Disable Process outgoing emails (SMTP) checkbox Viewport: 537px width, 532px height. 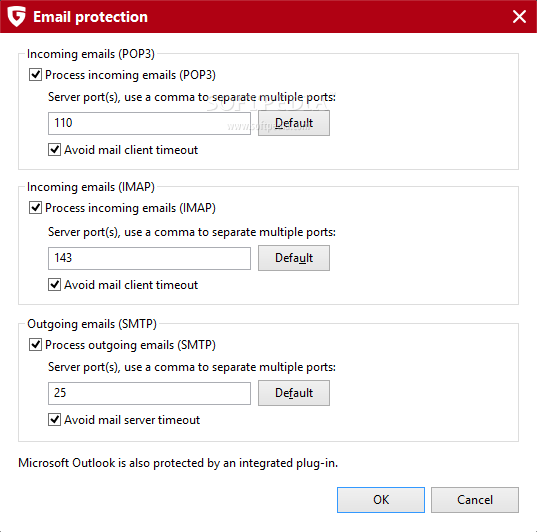(x=35, y=345)
